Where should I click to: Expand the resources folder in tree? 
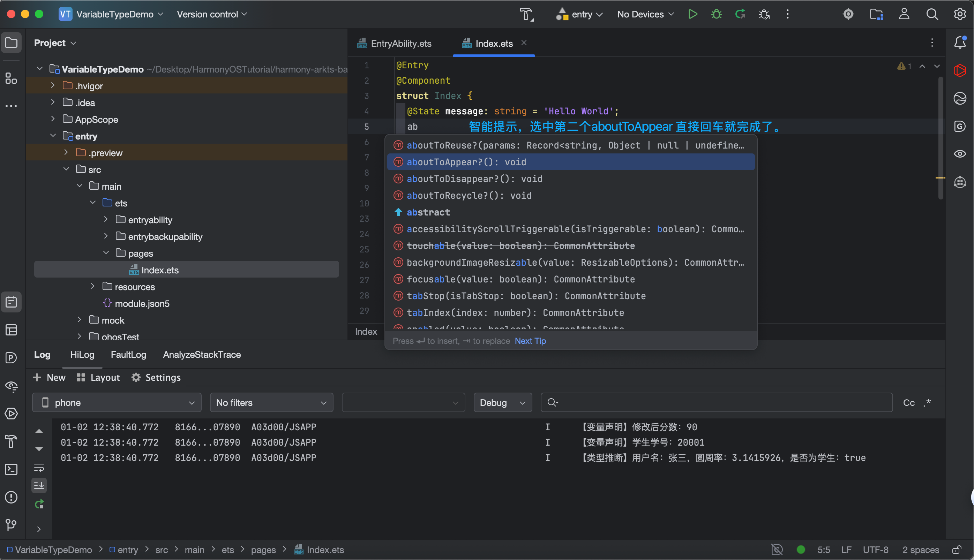pyautogui.click(x=93, y=287)
